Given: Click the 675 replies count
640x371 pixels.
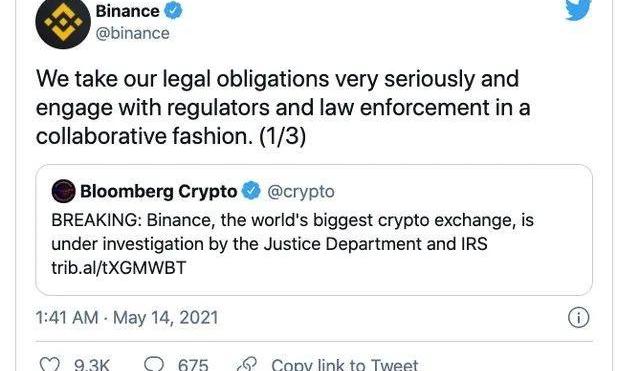Looking at the screenshot, I should pos(193,364).
